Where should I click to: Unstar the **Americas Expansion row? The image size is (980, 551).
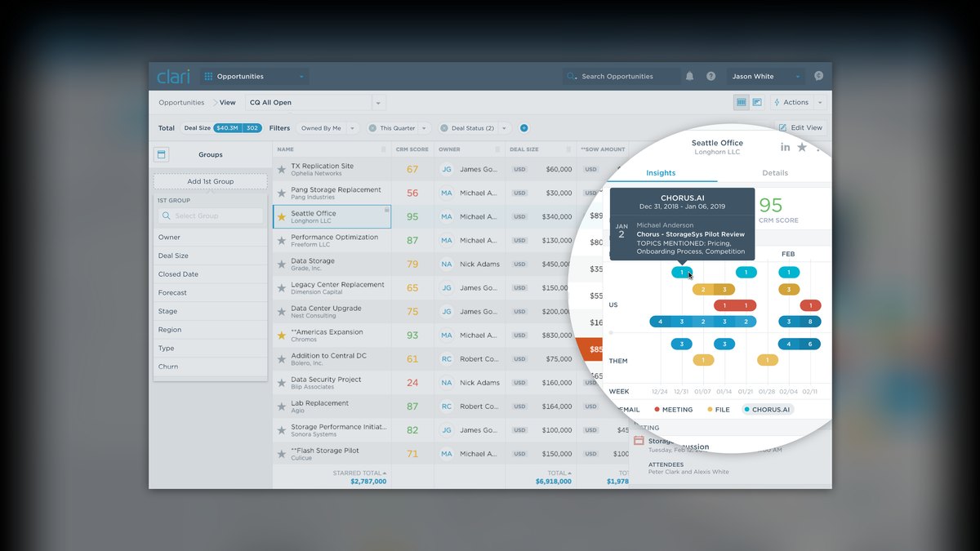click(x=282, y=335)
